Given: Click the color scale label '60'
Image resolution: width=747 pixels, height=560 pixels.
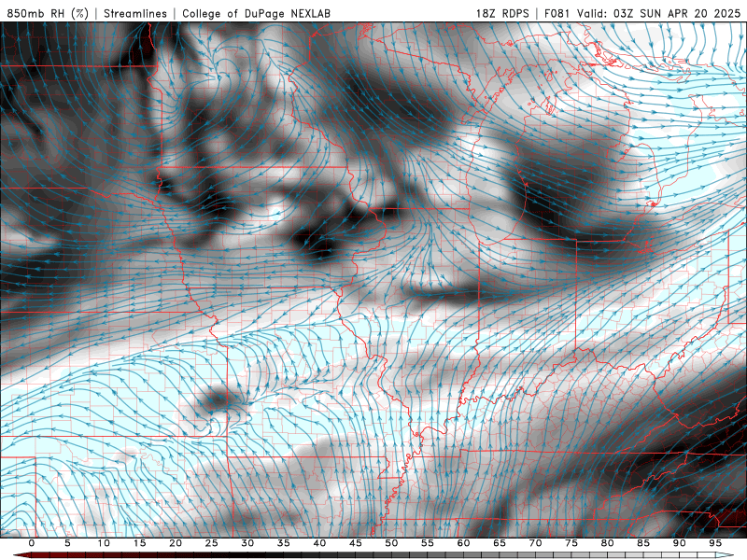Looking at the screenshot, I should coord(463,543).
